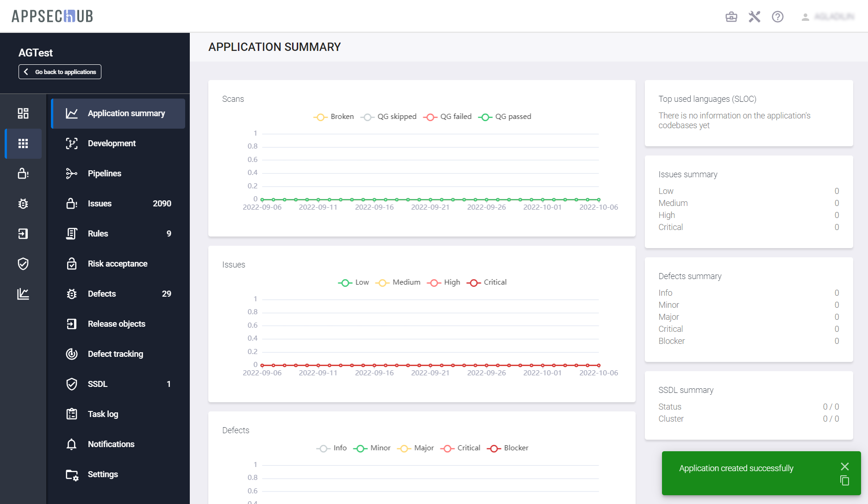Hide the Critical series in Issues legend
This screenshot has height=504, width=868.
pyautogui.click(x=487, y=282)
